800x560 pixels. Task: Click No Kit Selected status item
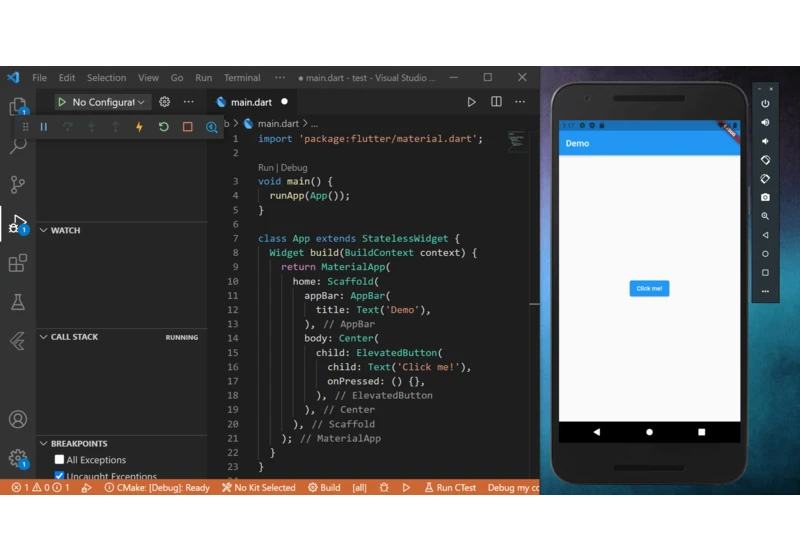[x=259, y=488]
